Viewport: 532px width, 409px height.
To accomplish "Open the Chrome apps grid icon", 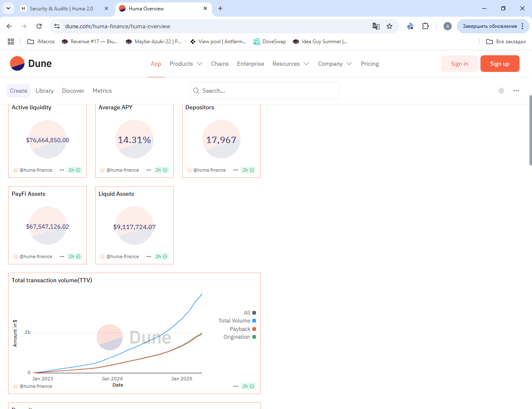I will coord(11,42).
